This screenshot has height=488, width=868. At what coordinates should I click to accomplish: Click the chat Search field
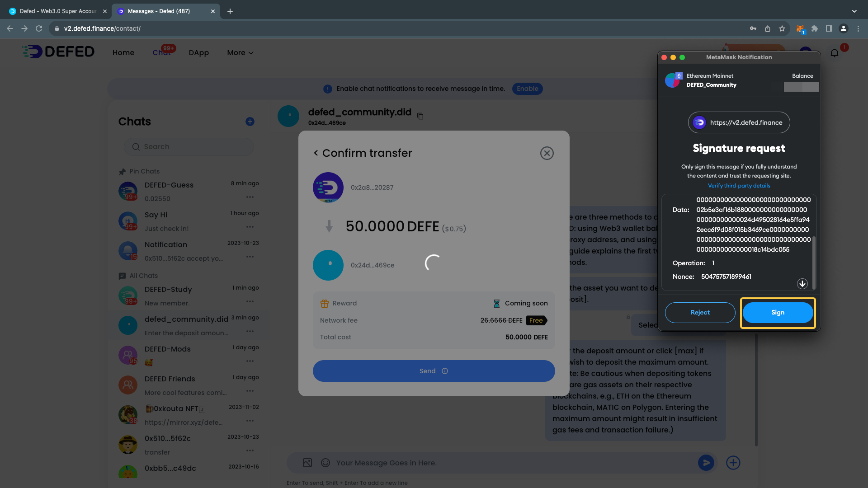(x=190, y=147)
